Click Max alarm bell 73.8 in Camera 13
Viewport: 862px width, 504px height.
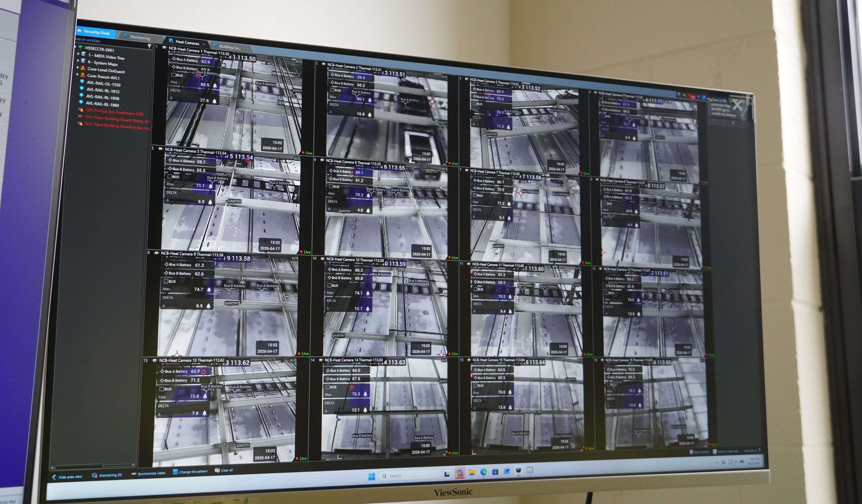205,396
